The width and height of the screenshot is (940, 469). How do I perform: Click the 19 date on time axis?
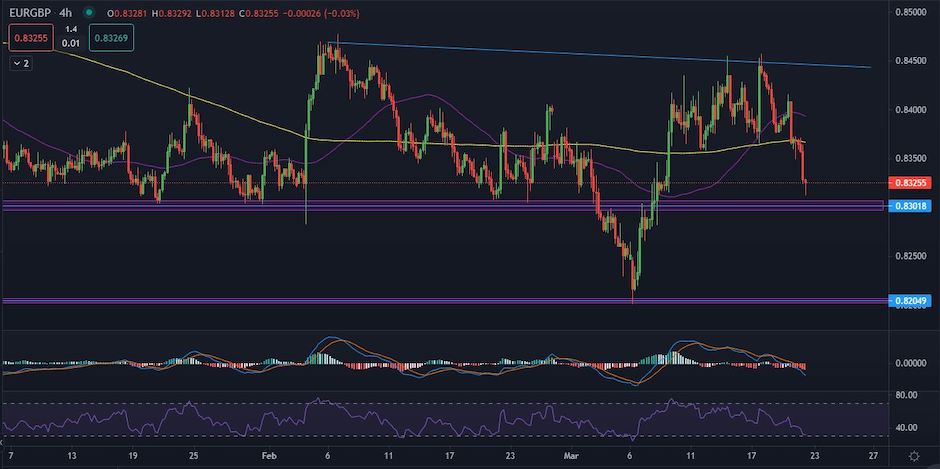133,455
